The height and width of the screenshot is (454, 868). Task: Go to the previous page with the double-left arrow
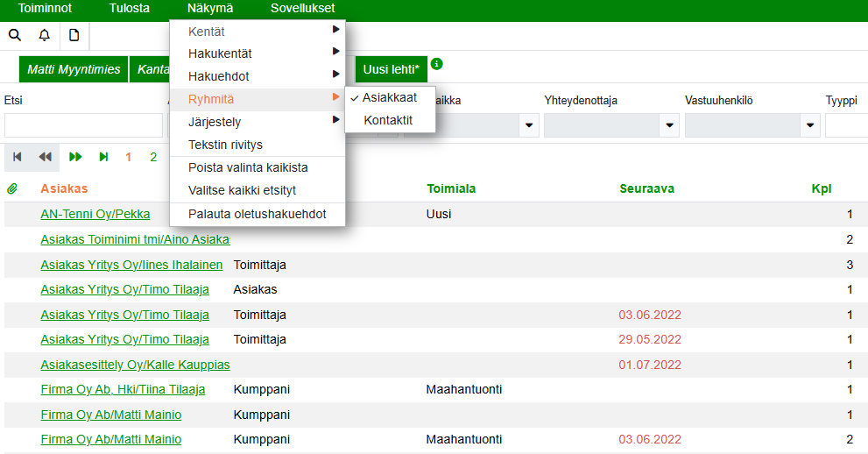[x=45, y=157]
